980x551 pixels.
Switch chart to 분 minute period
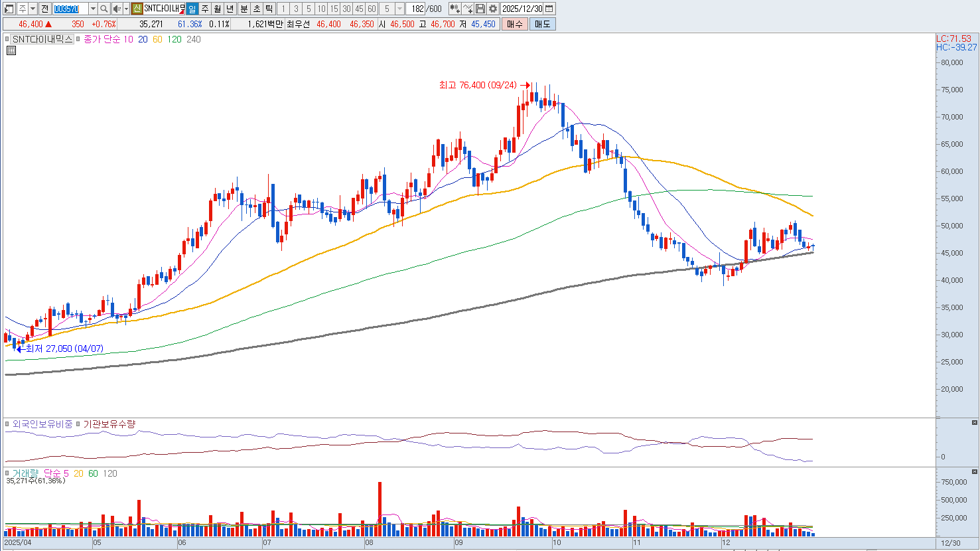[x=244, y=9]
